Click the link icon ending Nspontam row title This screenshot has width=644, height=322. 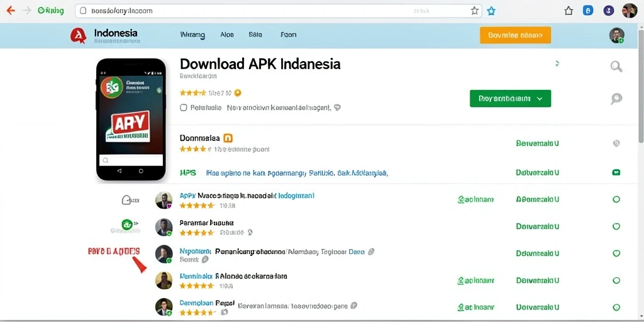(x=371, y=252)
